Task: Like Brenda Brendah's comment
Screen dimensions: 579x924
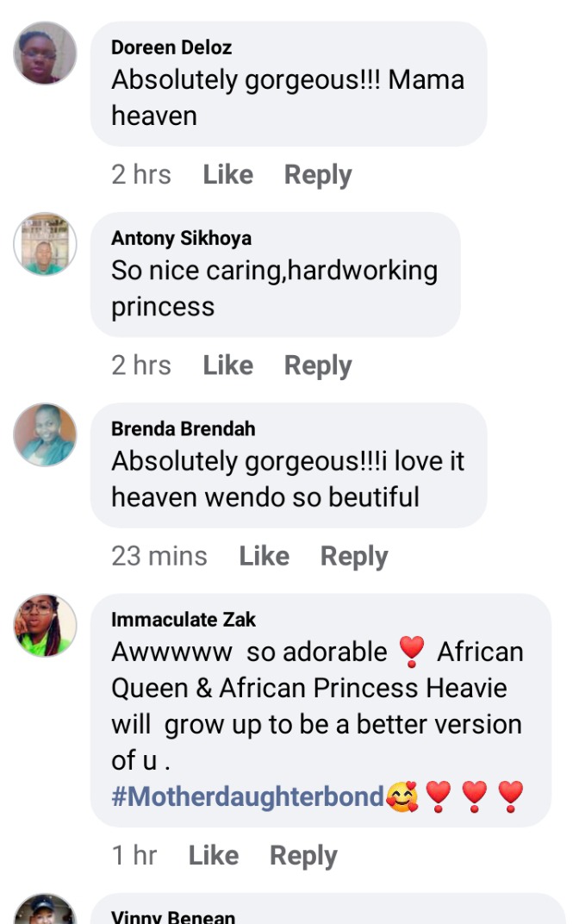Action: pyautogui.click(x=264, y=556)
